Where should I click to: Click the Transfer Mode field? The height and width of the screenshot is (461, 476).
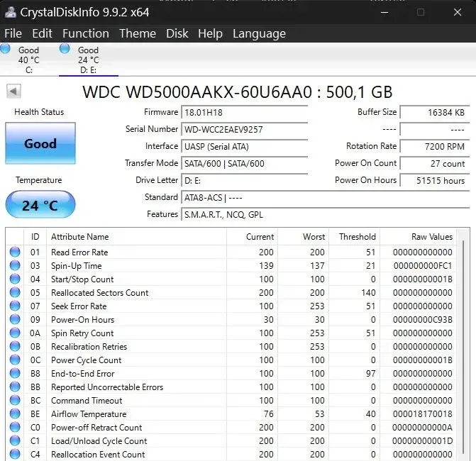point(244,164)
